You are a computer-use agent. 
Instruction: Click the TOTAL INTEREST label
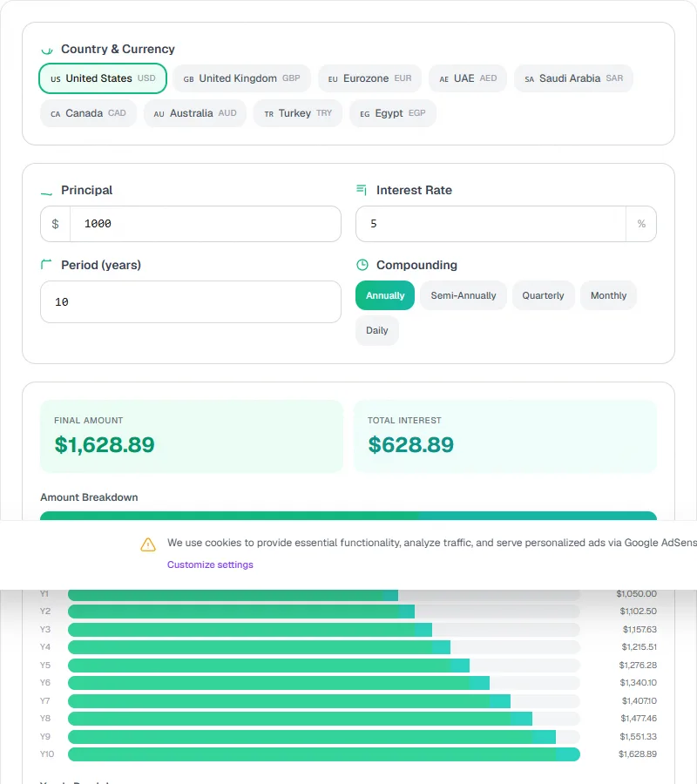(404, 421)
